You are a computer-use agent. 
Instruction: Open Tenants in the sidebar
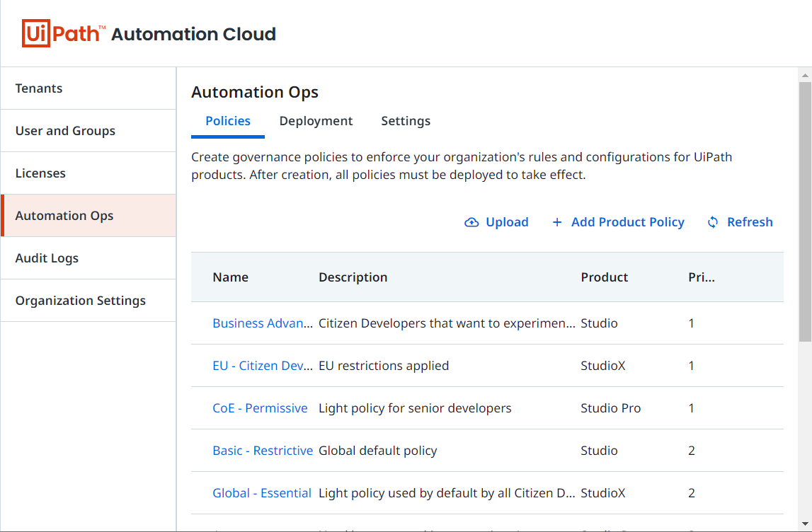pyautogui.click(x=88, y=88)
